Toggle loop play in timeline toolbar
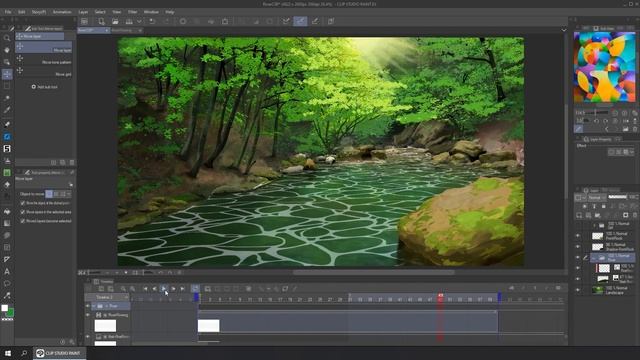Viewport: 640px width, 360px height. point(196,289)
